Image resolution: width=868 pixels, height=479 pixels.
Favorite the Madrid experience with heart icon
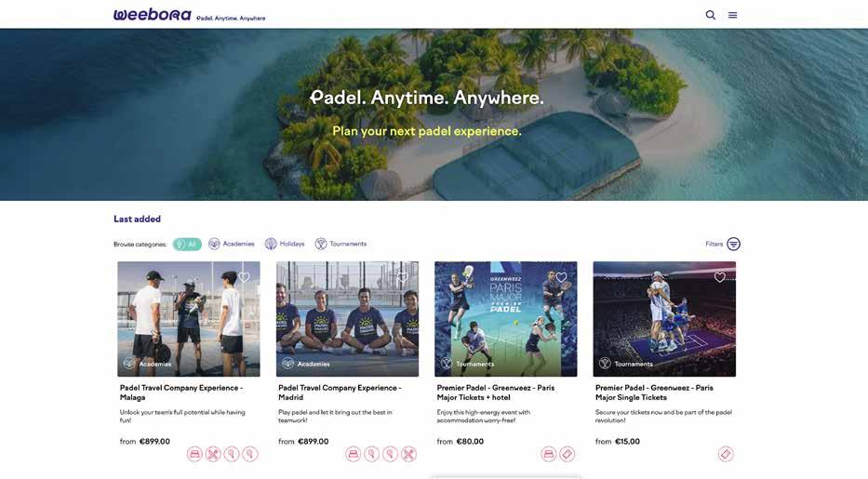click(x=403, y=277)
